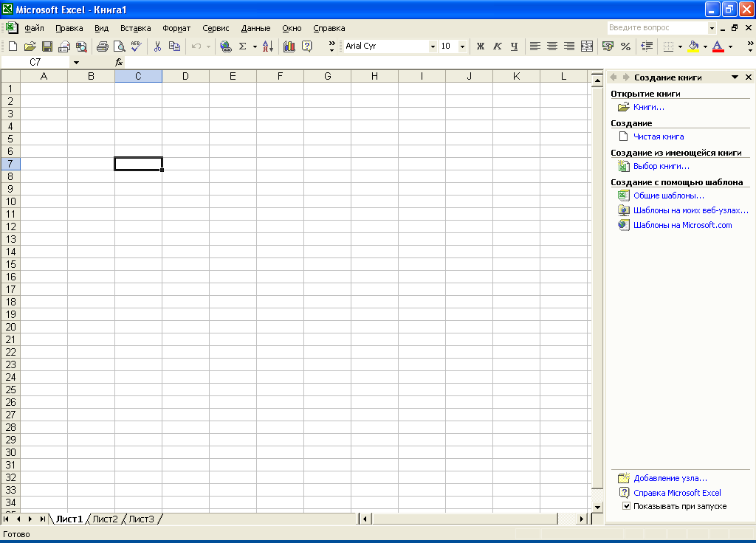Open the 'Создание книги' task pane menu arrow
Screen dimensions: 756x543
point(735,77)
